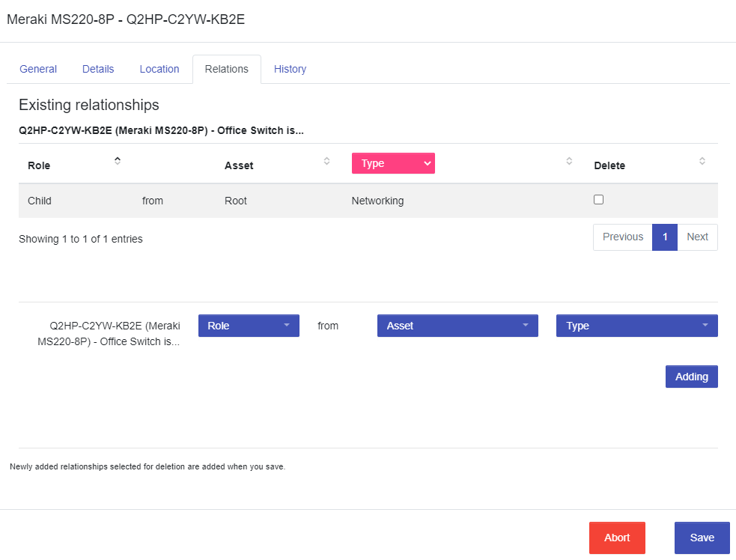View the History tab
The height and width of the screenshot is (560, 736).
click(290, 69)
